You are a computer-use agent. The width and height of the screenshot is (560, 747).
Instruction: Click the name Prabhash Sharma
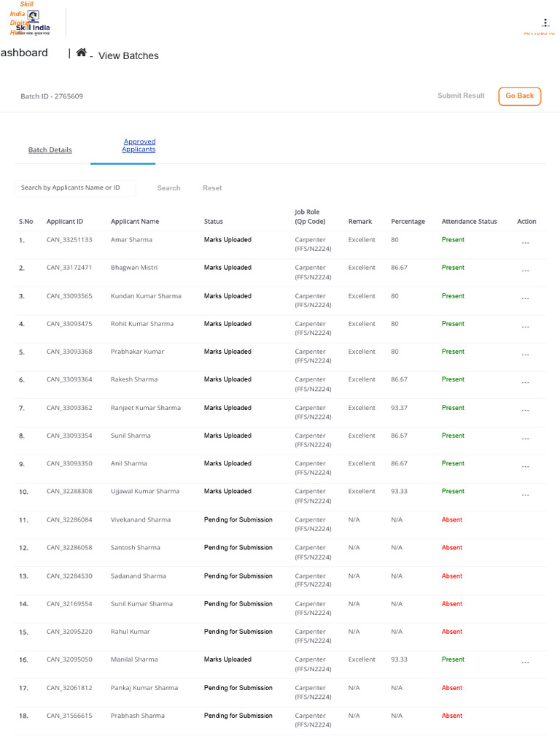[x=138, y=716]
